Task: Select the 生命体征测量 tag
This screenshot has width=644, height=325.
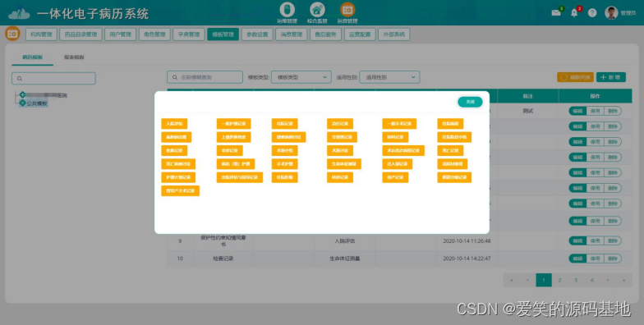Action: 344,164
